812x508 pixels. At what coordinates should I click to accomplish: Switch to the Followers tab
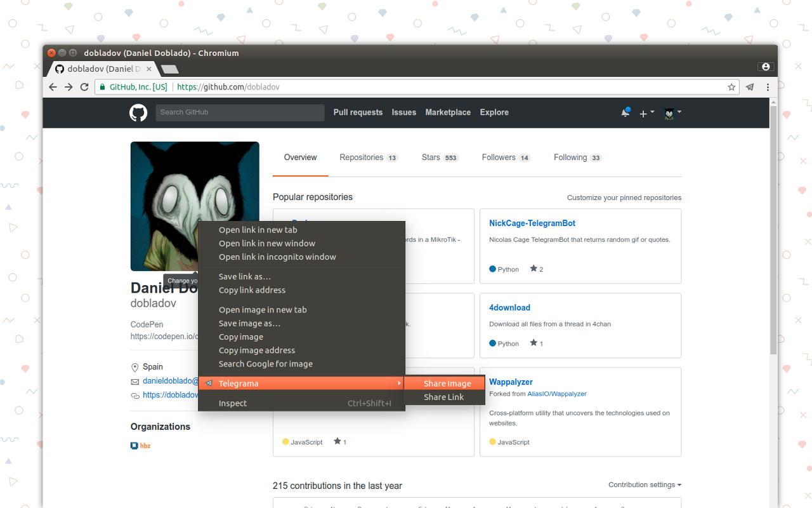[506, 157]
